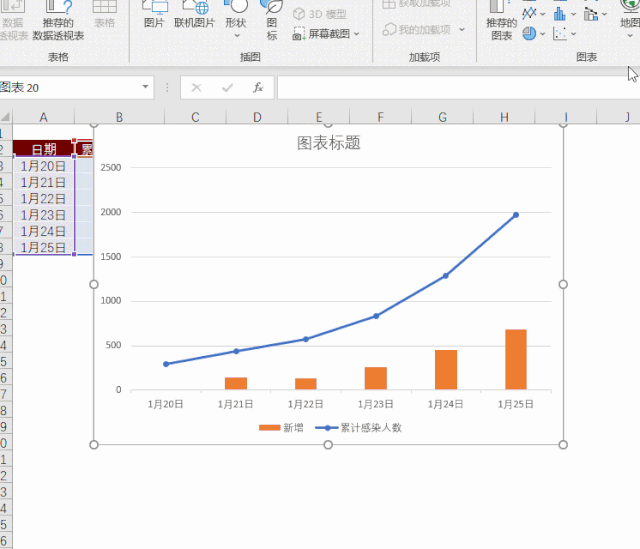Expand the 屏幕截图 dropdown arrow
Screen dimensions: 640x549
(356, 34)
